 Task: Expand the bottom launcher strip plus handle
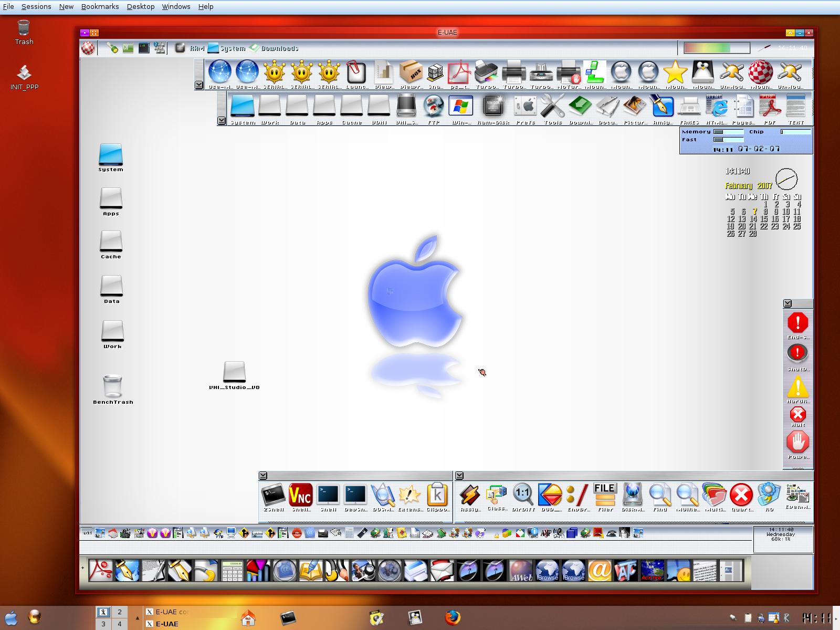83,569
